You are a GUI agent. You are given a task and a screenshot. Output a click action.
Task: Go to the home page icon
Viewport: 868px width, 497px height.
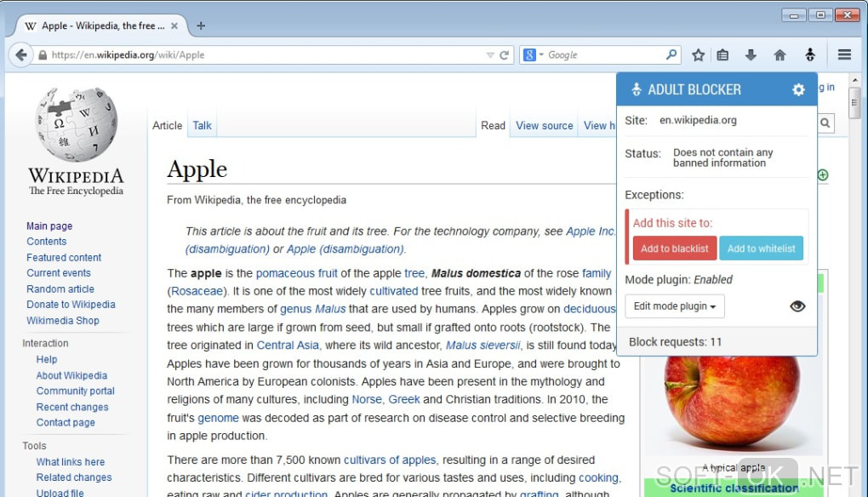coord(780,54)
